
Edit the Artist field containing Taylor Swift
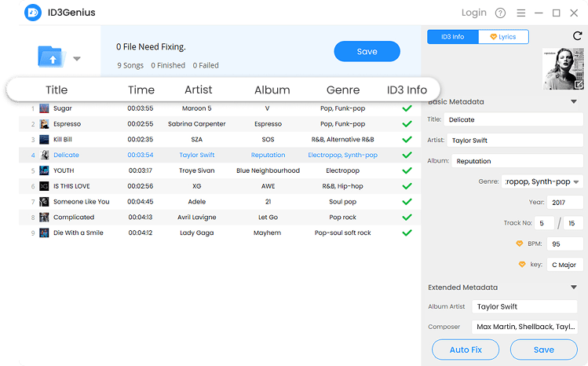[515, 141]
